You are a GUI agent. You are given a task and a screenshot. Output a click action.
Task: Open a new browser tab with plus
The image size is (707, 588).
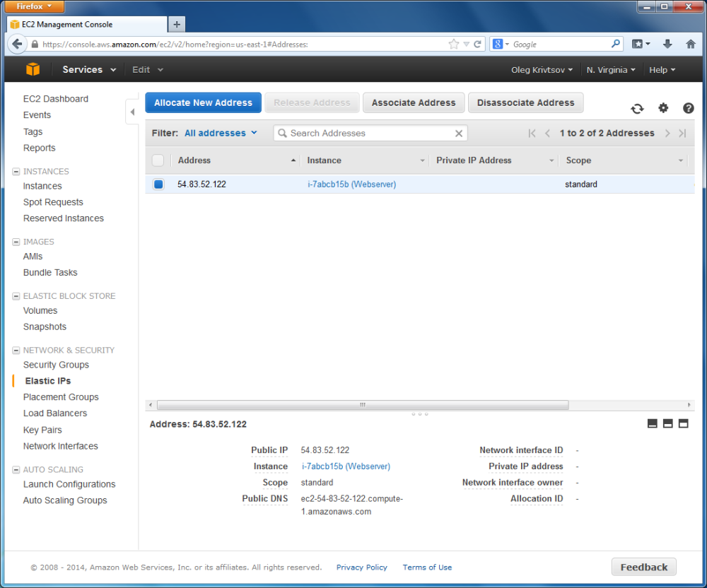(x=177, y=24)
